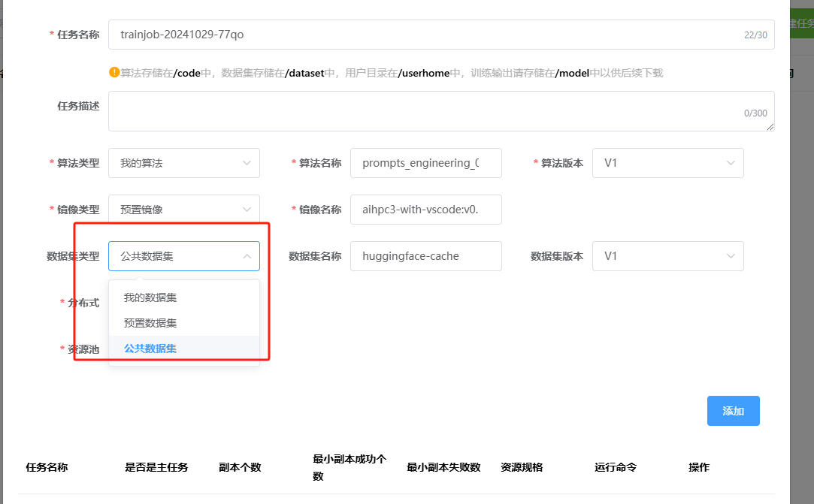
Task: Click the 镜像名称 field with aihpc3-with-vscode
Action: [x=425, y=210]
